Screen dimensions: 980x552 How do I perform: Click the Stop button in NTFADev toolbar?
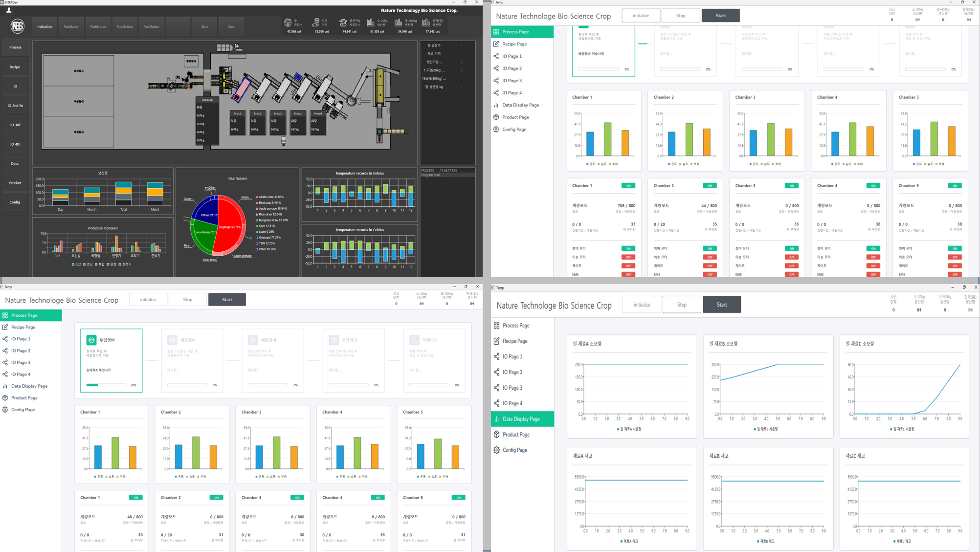coord(231,26)
